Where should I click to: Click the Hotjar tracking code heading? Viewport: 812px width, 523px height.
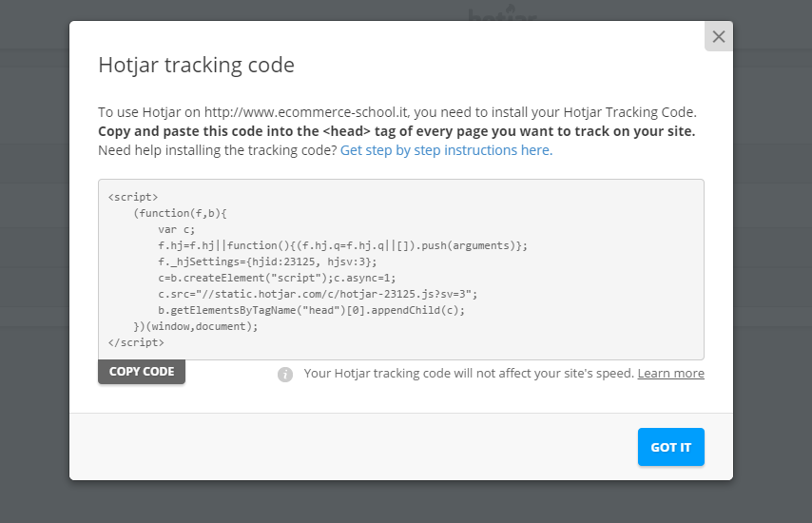click(197, 65)
